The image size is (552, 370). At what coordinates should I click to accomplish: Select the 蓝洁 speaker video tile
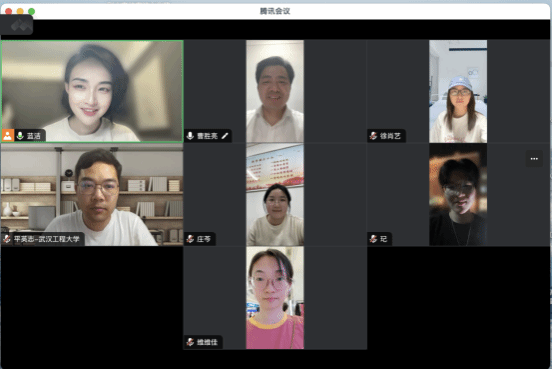[92, 91]
